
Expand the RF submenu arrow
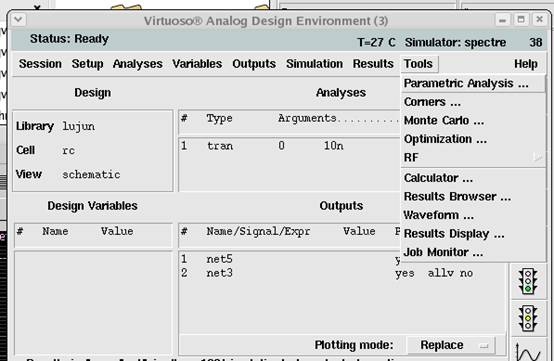[x=538, y=157]
